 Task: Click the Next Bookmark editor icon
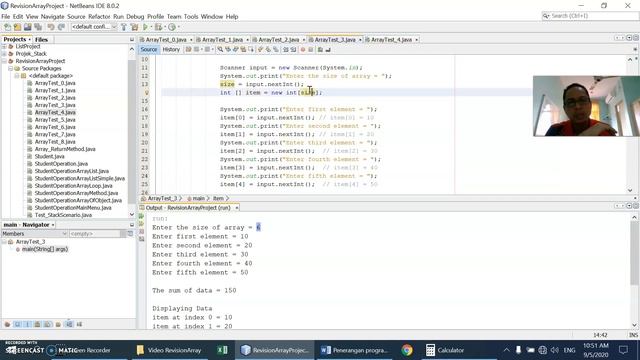(x=268, y=49)
